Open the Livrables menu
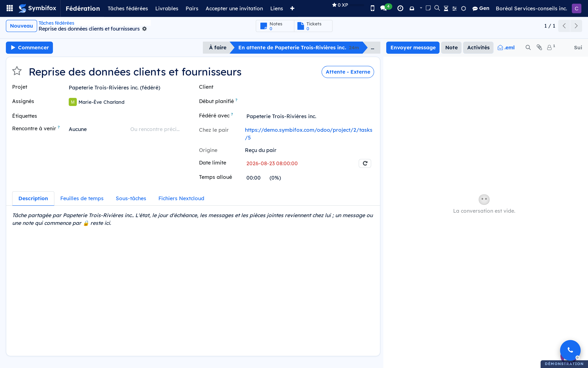This screenshot has width=588, height=368. click(x=167, y=8)
